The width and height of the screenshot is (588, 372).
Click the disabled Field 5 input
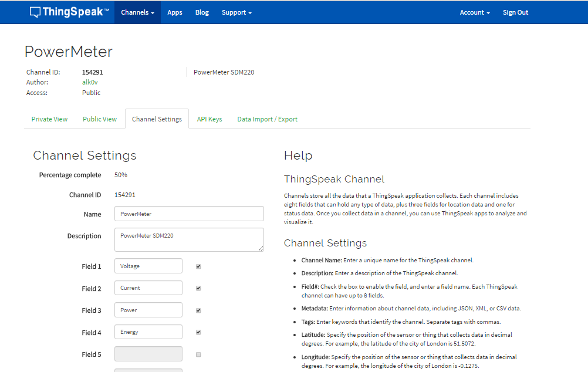pyautogui.click(x=148, y=354)
